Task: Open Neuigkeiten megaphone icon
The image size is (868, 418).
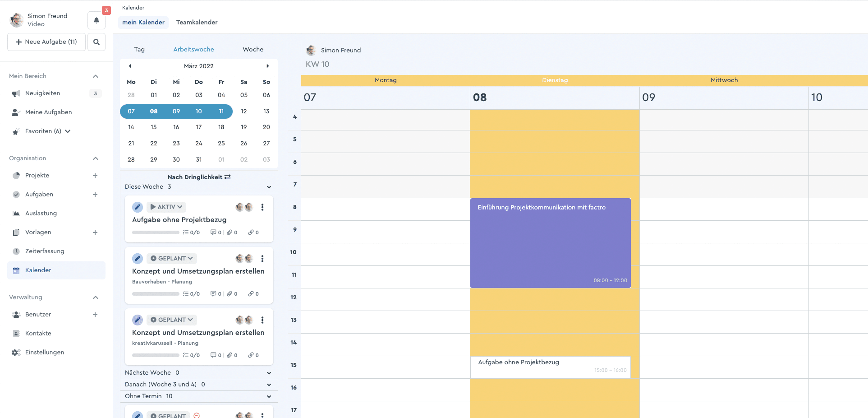Action: 16,93
